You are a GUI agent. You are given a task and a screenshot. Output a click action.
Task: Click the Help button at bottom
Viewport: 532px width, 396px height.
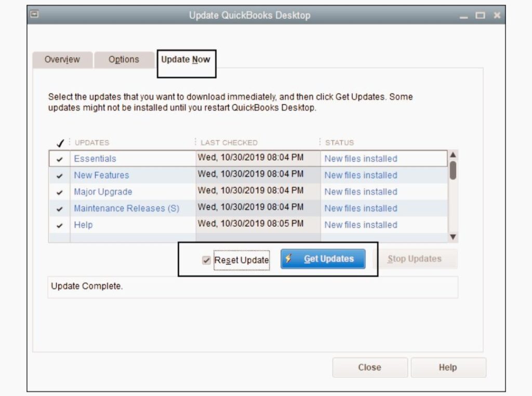448,367
